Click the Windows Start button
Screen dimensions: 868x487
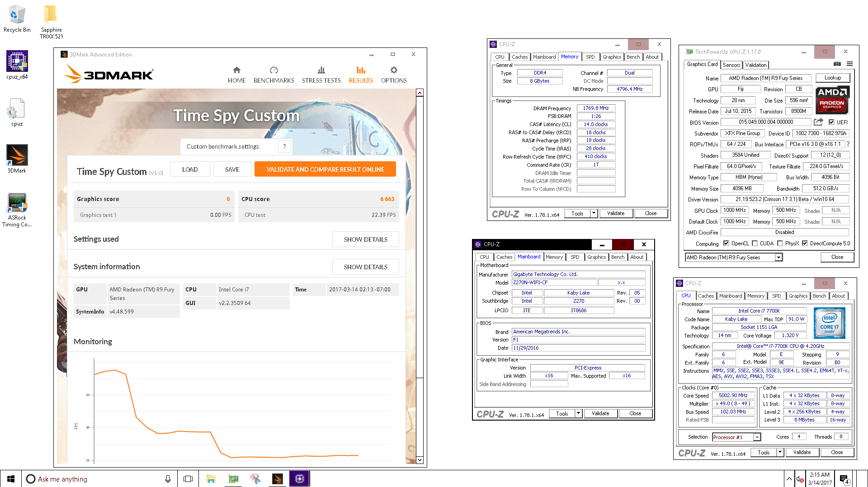(x=11, y=479)
